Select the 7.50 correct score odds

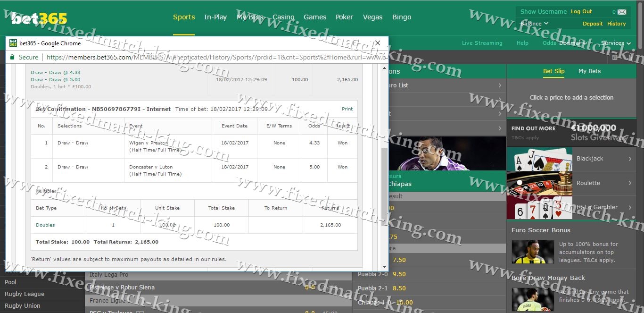pos(399,260)
